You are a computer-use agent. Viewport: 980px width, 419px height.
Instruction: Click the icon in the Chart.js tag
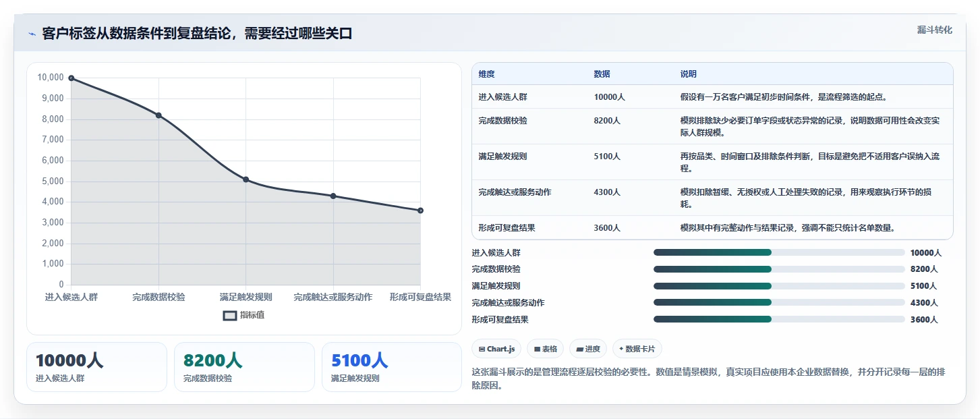click(x=482, y=350)
